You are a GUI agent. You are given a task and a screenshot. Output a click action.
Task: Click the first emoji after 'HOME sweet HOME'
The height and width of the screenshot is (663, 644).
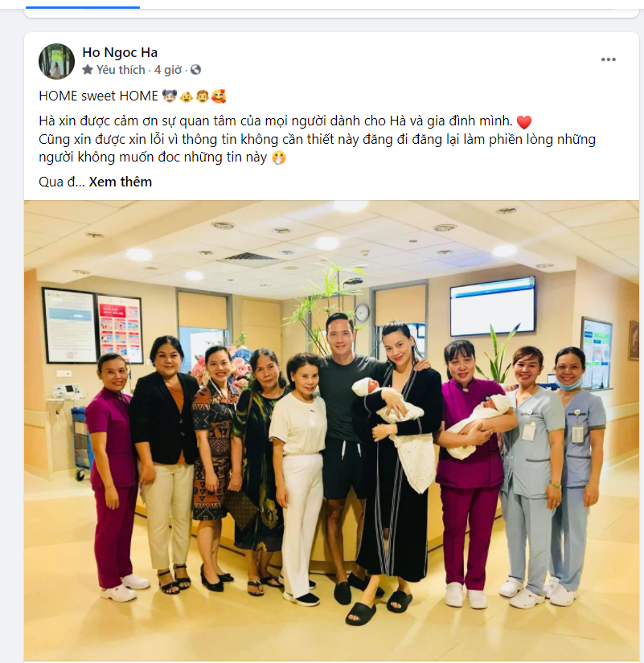click(170, 96)
